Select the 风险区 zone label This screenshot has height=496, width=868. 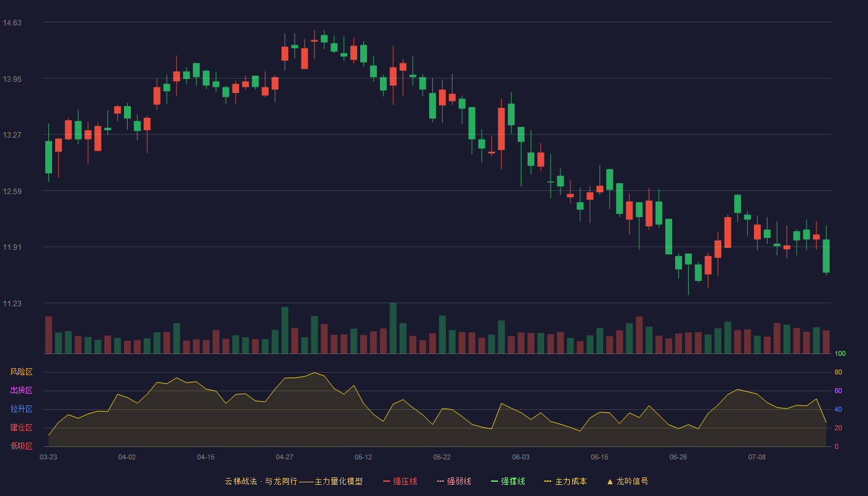21,372
